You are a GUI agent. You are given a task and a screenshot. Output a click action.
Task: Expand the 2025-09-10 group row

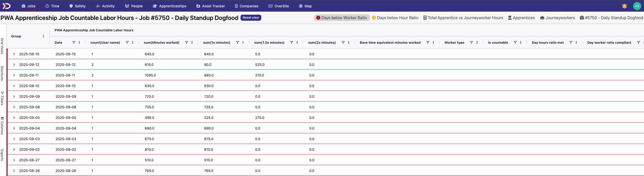pyautogui.click(x=14, y=86)
